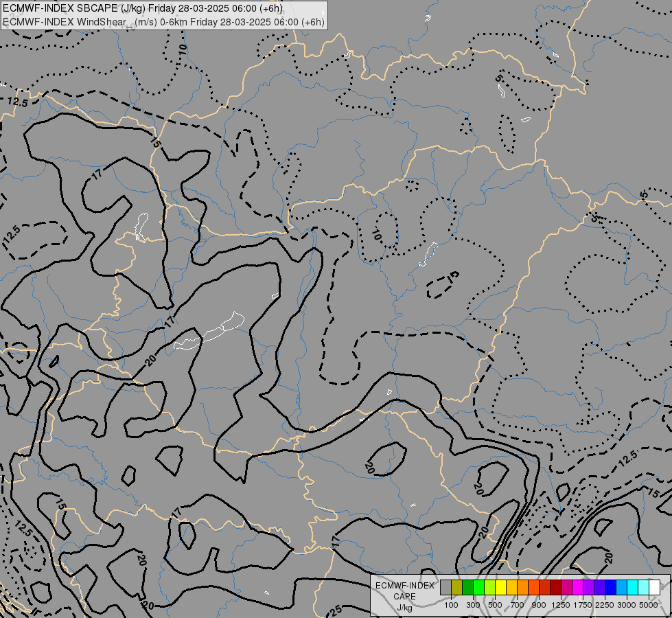The image size is (672, 618).
Task: Click the brick red swatch right of 900
Action: click(545, 588)
